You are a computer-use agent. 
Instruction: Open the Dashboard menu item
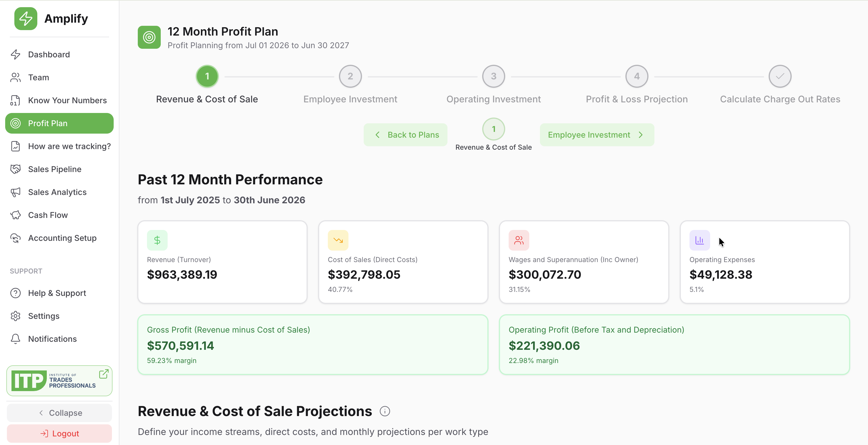pos(59,54)
